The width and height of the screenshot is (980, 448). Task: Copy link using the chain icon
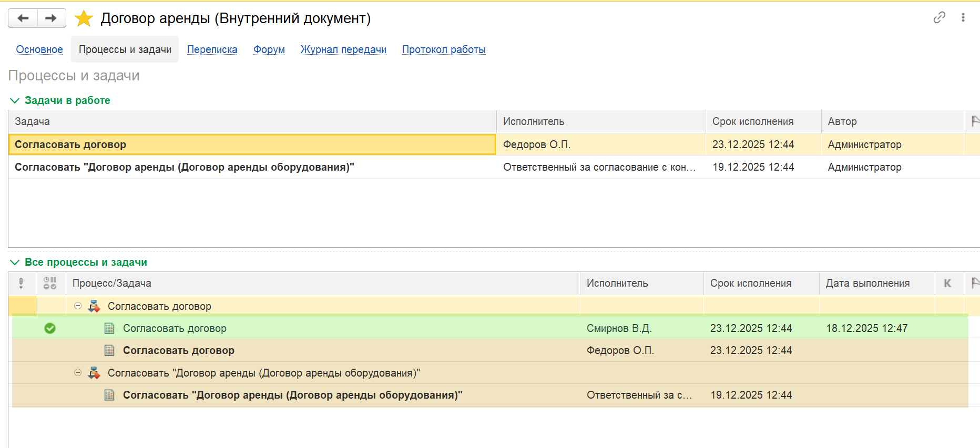click(x=939, y=18)
